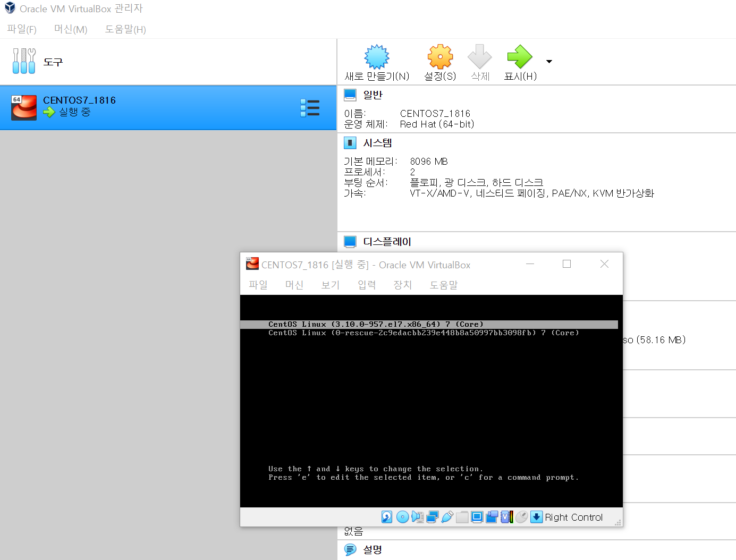The image size is (736, 560).
Task: Click the New (새로 만들기) toolbar icon
Action: (377, 56)
